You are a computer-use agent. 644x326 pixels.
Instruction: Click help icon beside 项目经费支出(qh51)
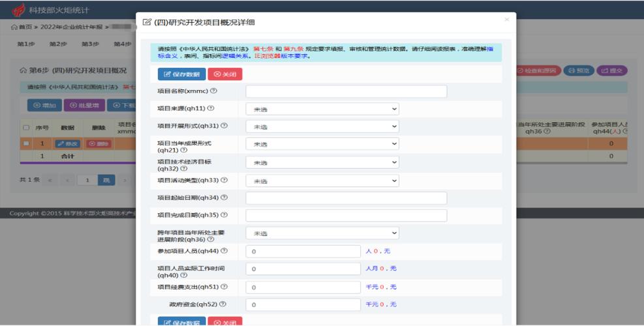[224, 287]
